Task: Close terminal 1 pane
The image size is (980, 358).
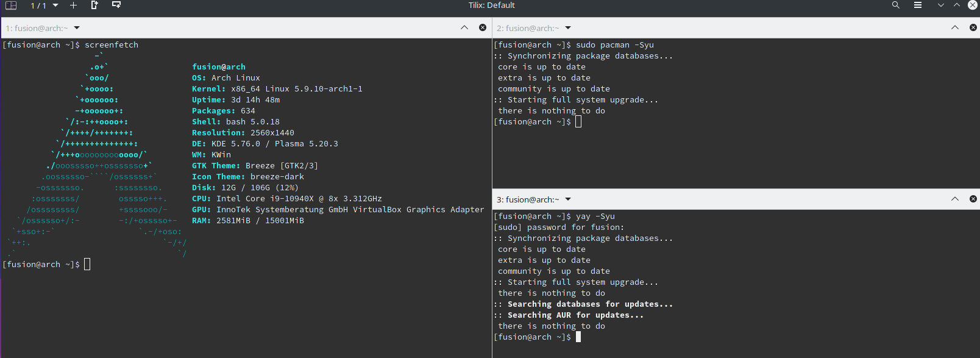Action: (483, 27)
